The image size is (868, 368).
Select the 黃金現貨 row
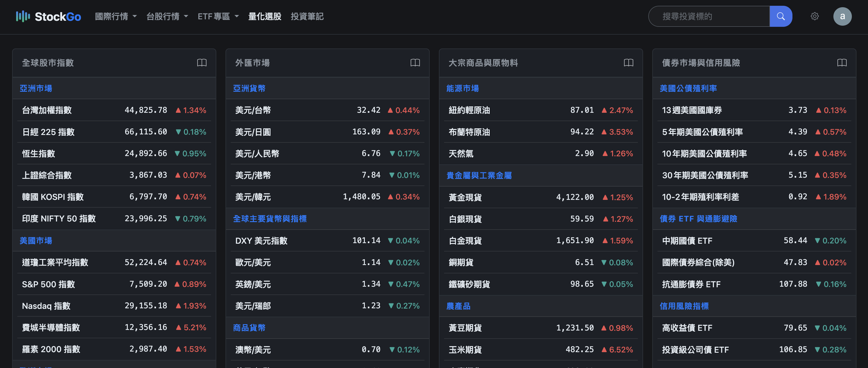(541, 197)
